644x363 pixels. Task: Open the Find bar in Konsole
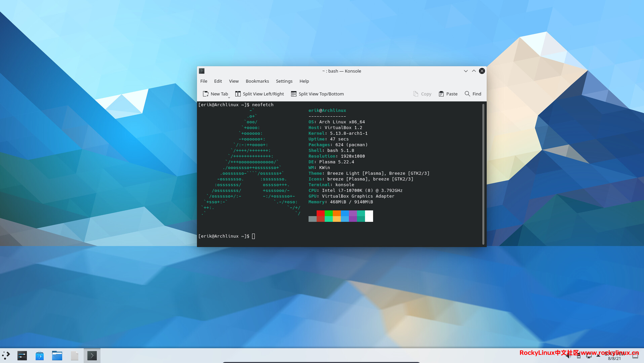(x=473, y=94)
